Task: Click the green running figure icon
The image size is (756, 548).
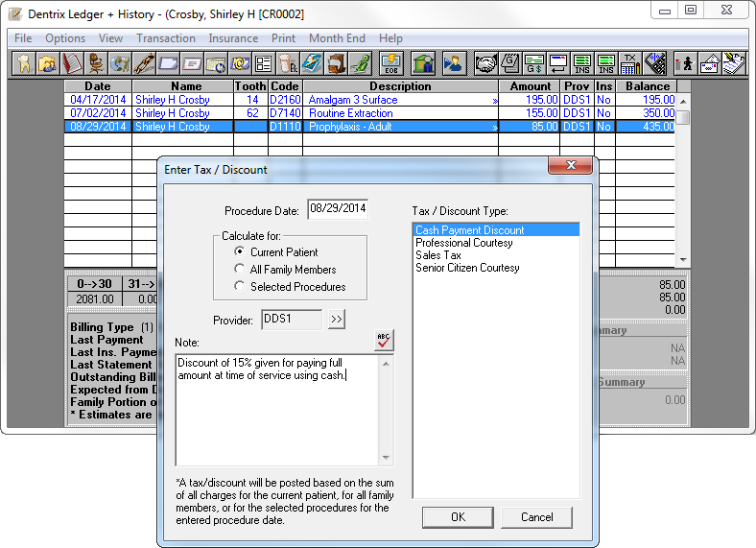Action: click(x=360, y=63)
